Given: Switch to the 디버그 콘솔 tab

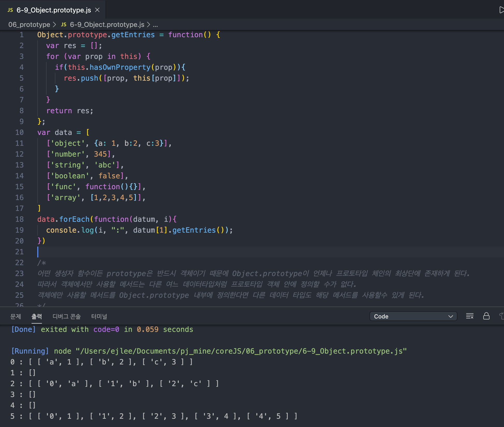Looking at the screenshot, I should coord(66,316).
